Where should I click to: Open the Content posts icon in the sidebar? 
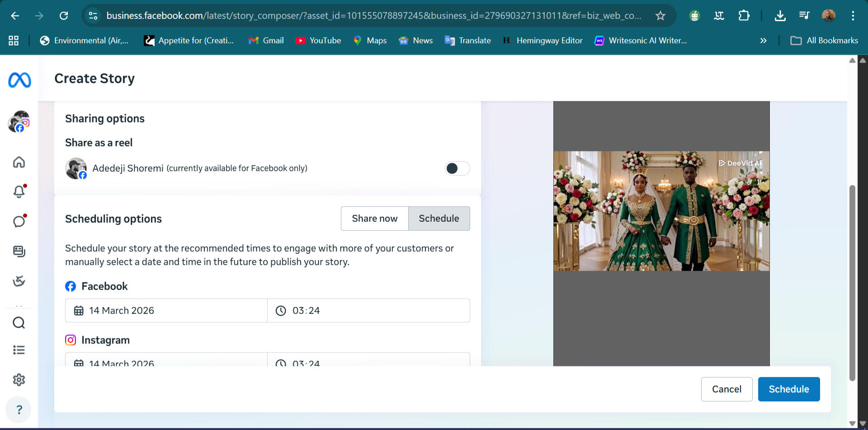[19, 251]
